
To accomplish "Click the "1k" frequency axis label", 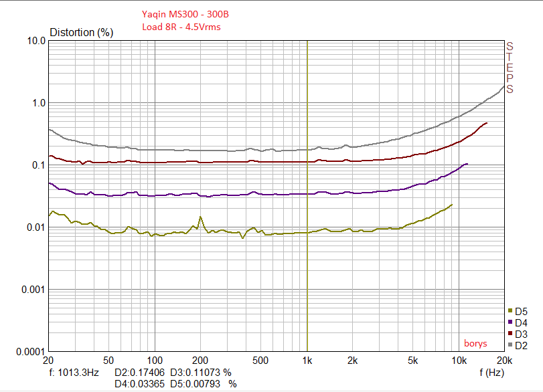I will point(307,361).
